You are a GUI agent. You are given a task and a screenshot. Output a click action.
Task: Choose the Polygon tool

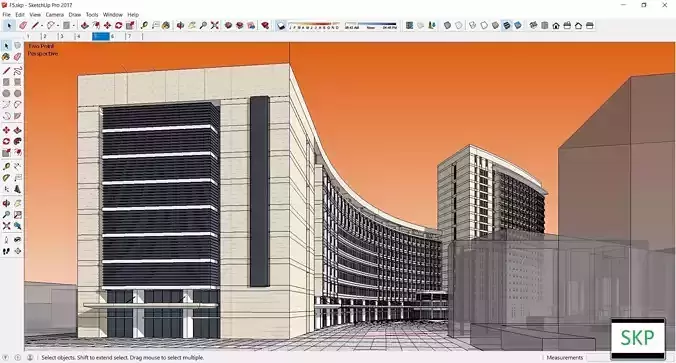[x=17, y=93]
